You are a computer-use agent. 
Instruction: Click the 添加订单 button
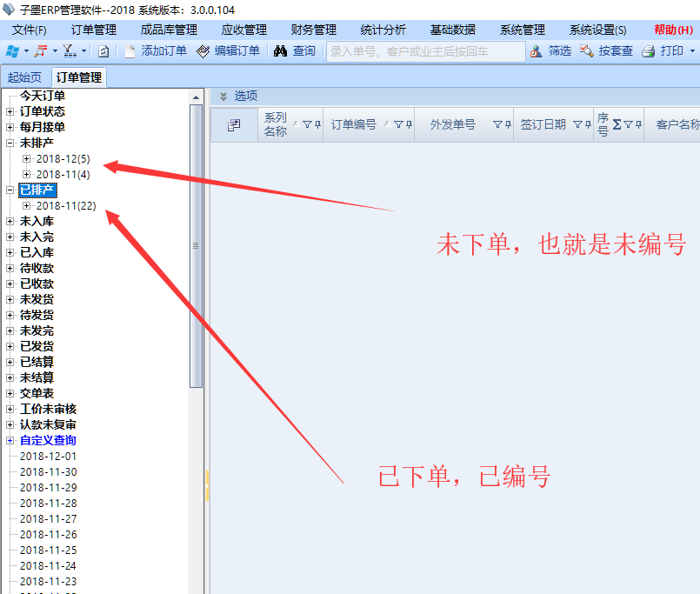[156, 51]
